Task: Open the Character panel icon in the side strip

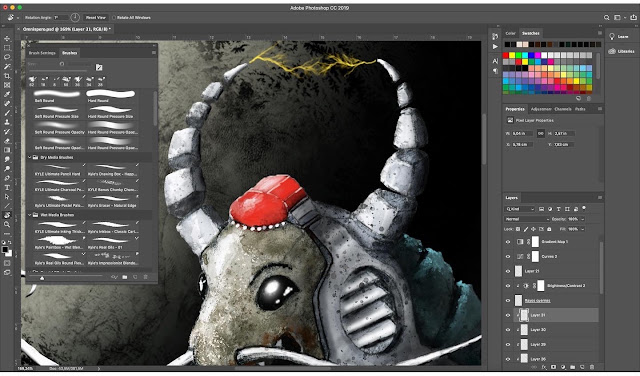Action: [495, 61]
